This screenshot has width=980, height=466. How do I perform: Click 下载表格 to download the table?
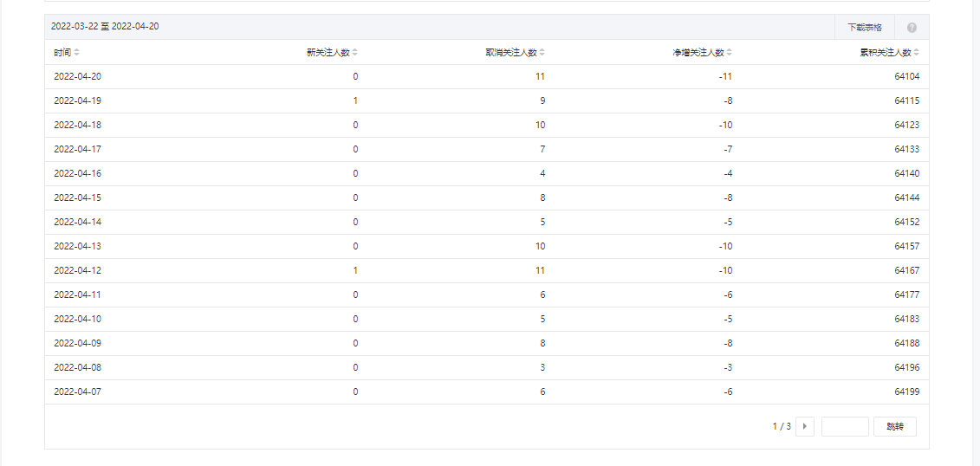[864, 27]
